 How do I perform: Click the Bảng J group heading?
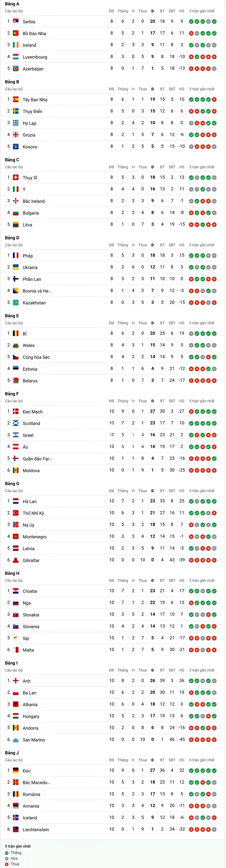pyautogui.click(x=12, y=752)
